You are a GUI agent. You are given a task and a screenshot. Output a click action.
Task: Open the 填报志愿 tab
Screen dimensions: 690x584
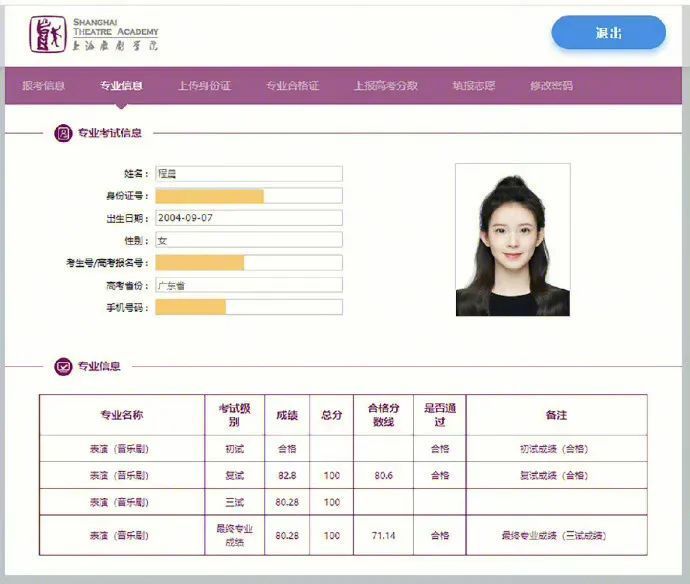pos(473,86)
